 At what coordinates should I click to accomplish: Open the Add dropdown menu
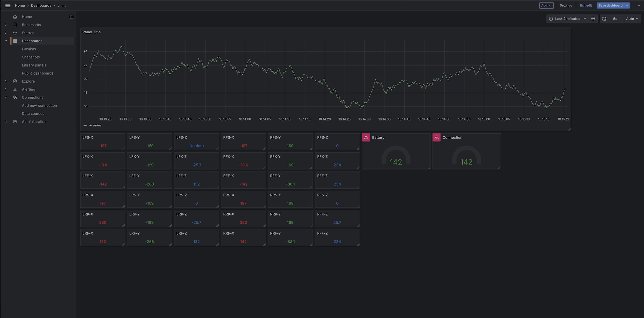[x=546, y=6]
